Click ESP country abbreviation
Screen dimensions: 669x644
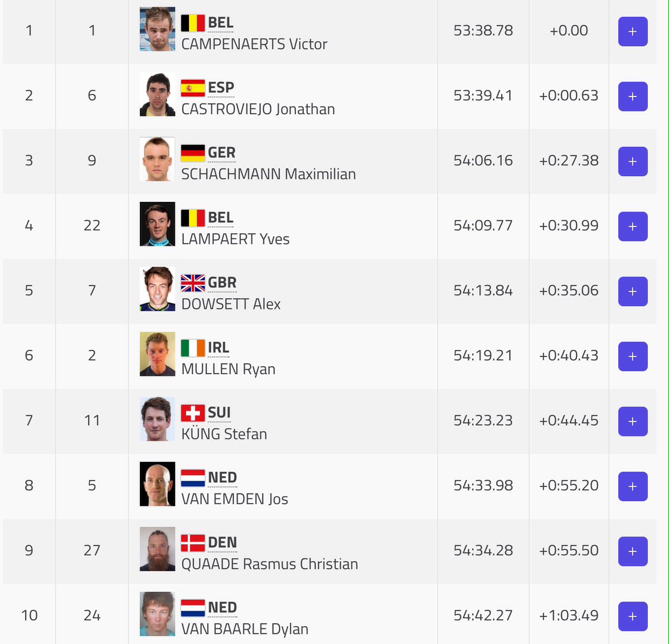(221, 88)
